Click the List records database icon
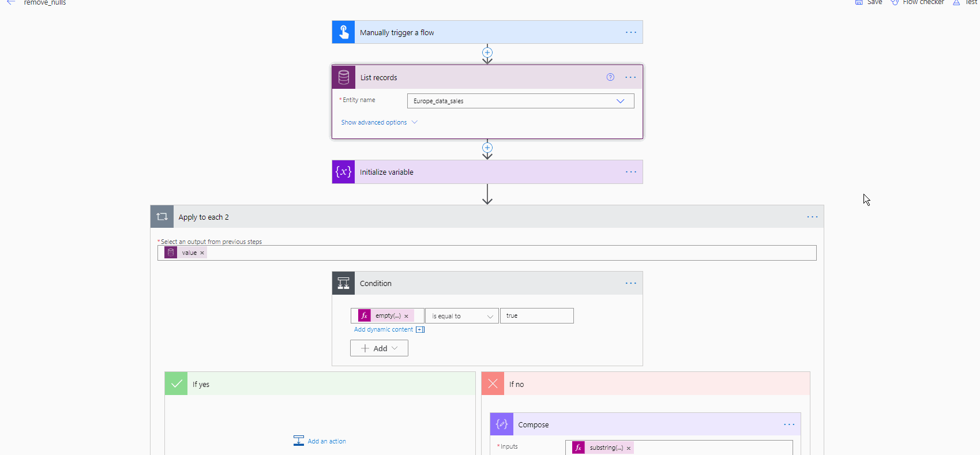980x455 pixels. coord(344,77)
